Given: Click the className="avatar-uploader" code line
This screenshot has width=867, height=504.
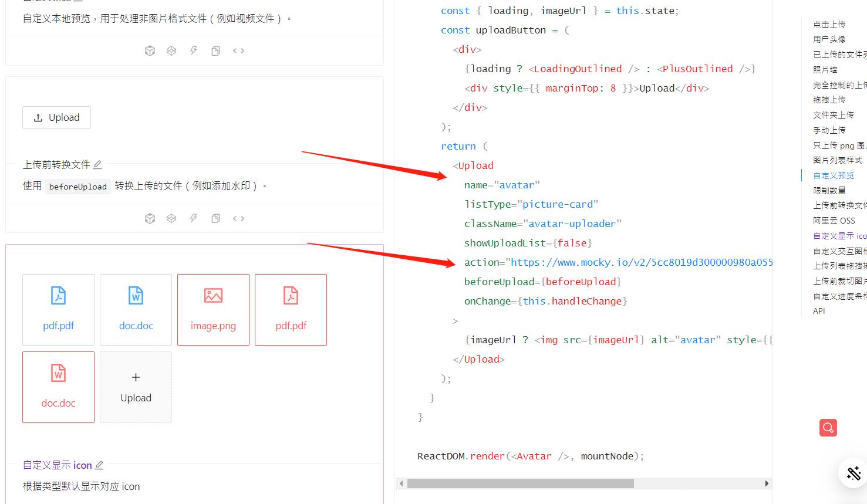Looking at the screenshot, I should click(543, 224).
